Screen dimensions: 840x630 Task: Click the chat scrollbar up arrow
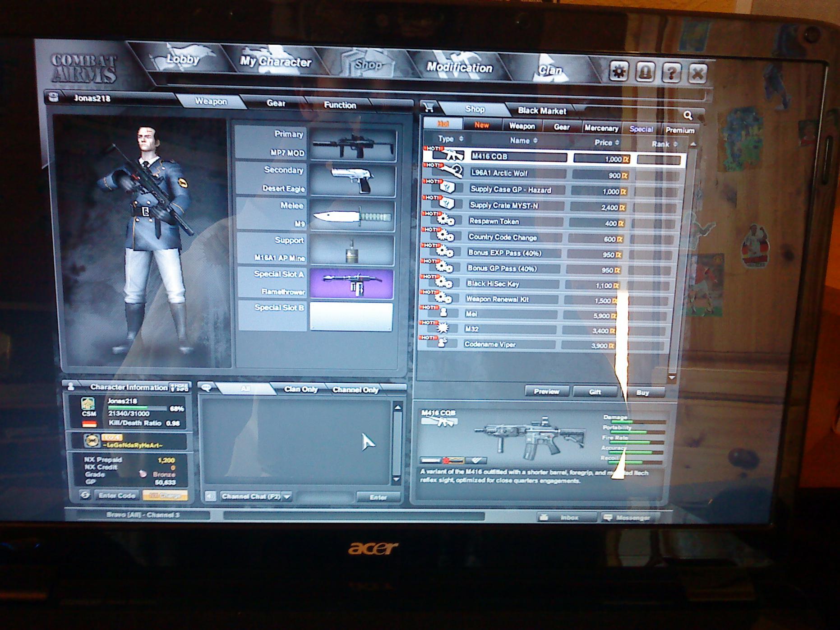click(x=397, y=407)
